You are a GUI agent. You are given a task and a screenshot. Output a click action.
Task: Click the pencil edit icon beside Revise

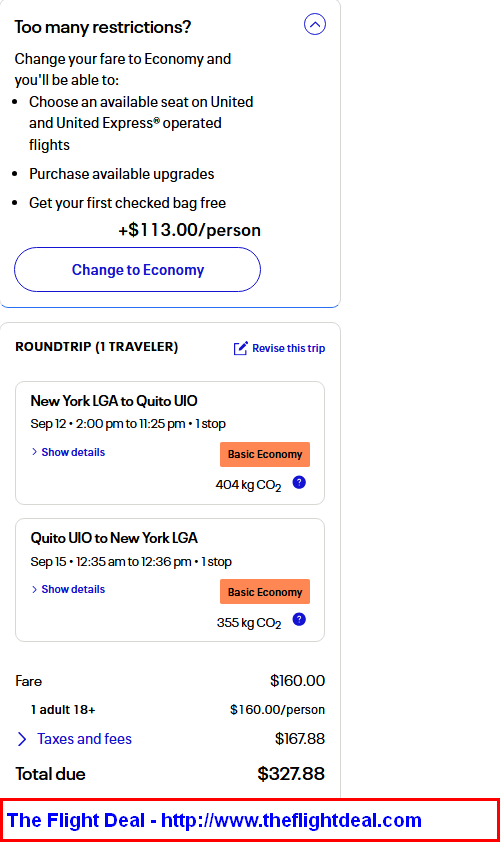pos(241,348)
